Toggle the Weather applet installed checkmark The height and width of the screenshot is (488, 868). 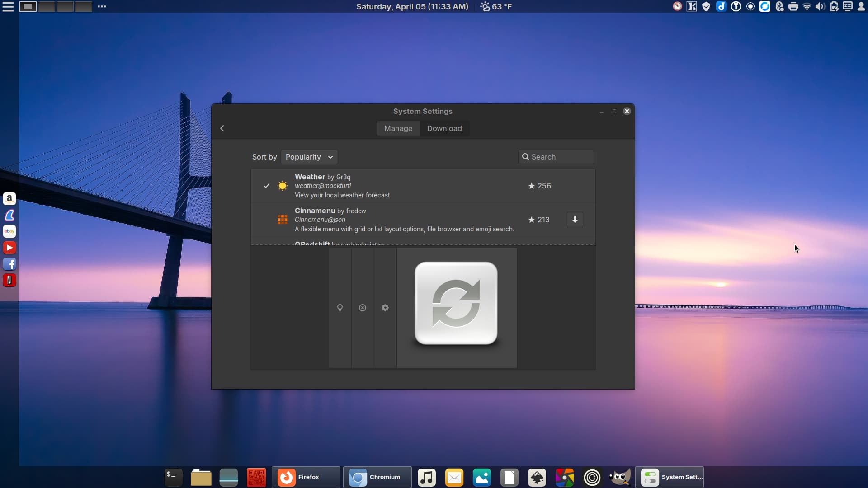coord(267,186)
